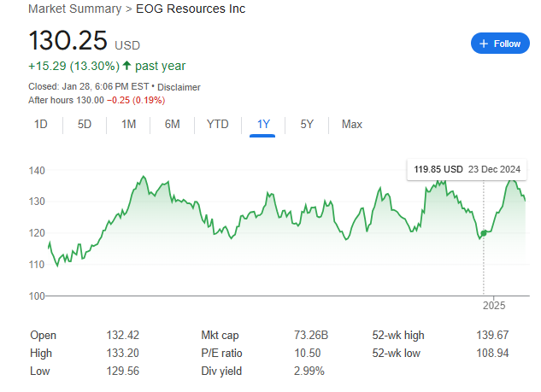Click the High value 133.20

122,353
